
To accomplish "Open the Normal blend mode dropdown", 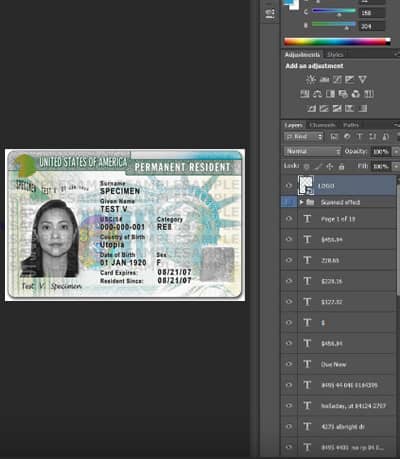I will pyautogui.click(x=312, y=151).
